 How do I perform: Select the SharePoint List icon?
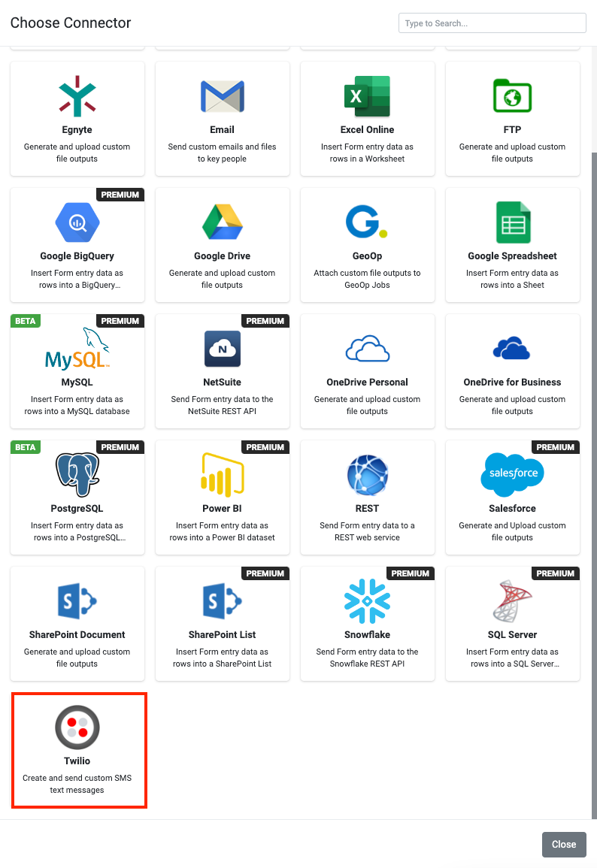(x=223, y=601)
